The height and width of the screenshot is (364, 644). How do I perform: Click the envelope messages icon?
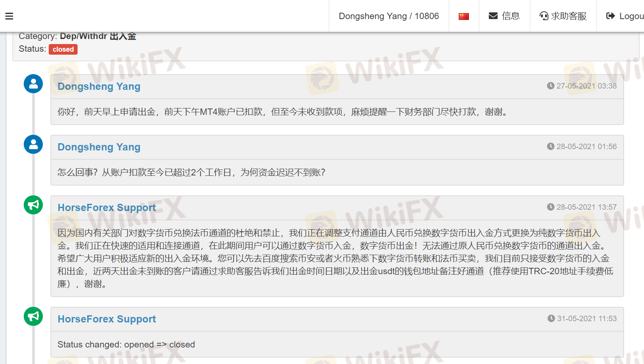493,16
